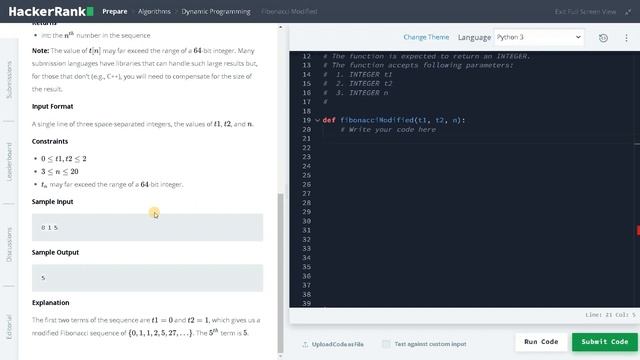Viewport: 640px width, 360px height.
Task: Click the 'Line: 21 Col: 5' status text
Action: click(x=610, y=315)
